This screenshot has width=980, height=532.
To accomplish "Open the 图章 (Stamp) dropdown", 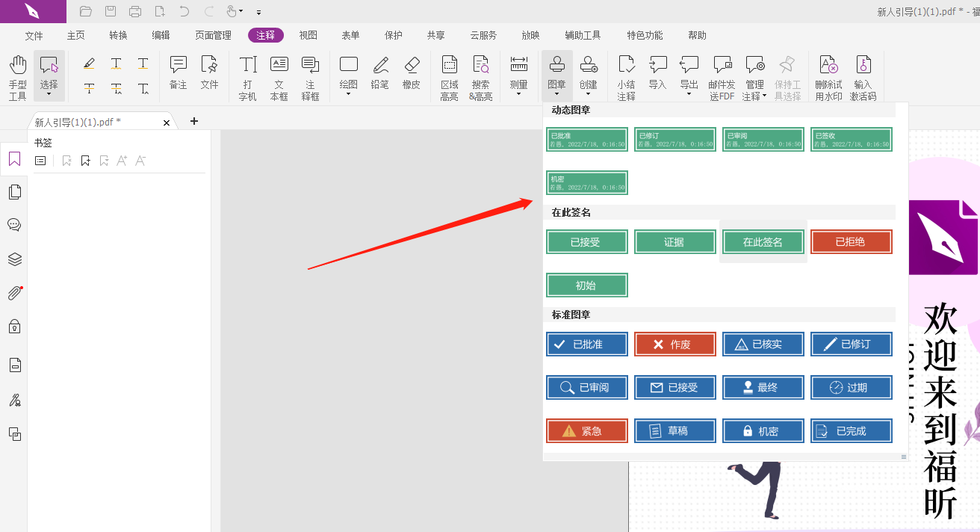I will click(556, 75).
